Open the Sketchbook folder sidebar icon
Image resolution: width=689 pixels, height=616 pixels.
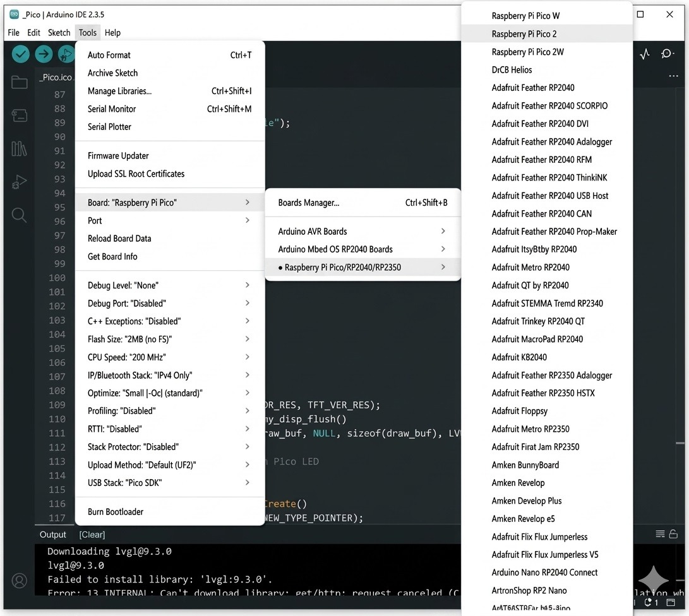[x=20, y=82]
